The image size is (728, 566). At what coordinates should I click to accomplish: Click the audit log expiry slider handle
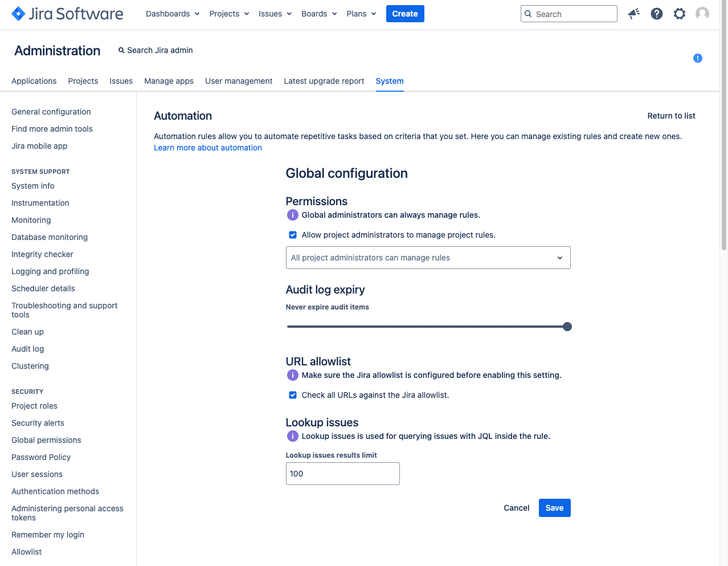567,327
